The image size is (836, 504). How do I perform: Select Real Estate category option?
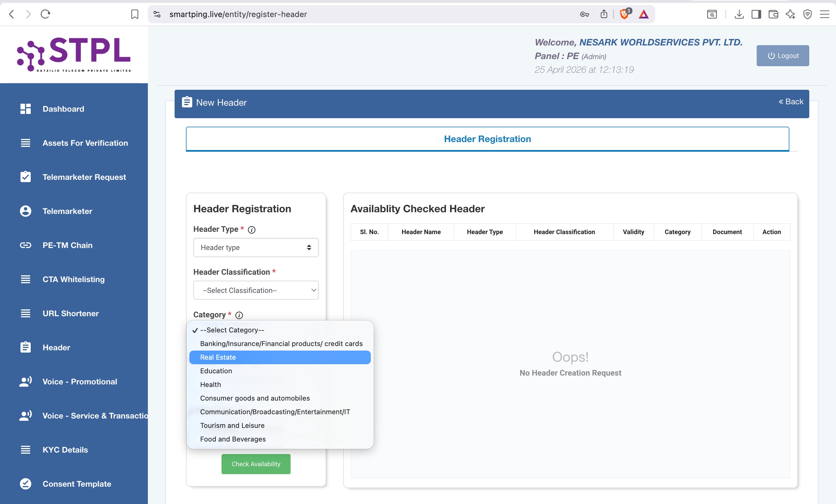pyautogui.click(x=280, y=357)
